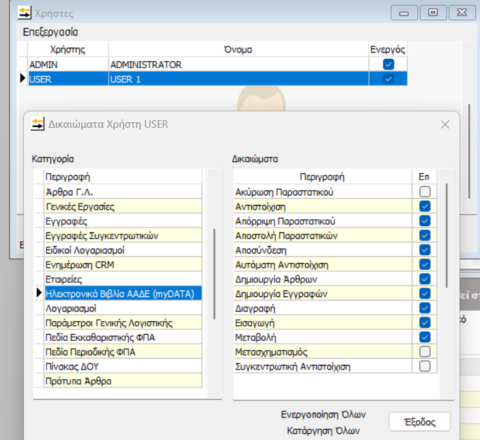This screenshot has width=480, height=440.
Task: Click the row marker beside Ηλεκτρονικά Βιβλία ΑΑΔΕ
Action: point(39,293)
